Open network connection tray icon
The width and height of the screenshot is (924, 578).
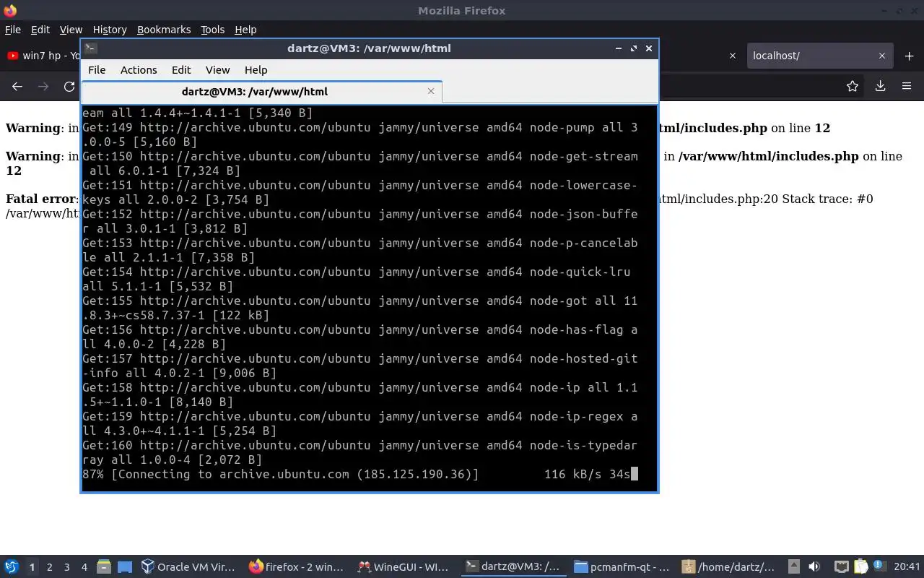841,567
